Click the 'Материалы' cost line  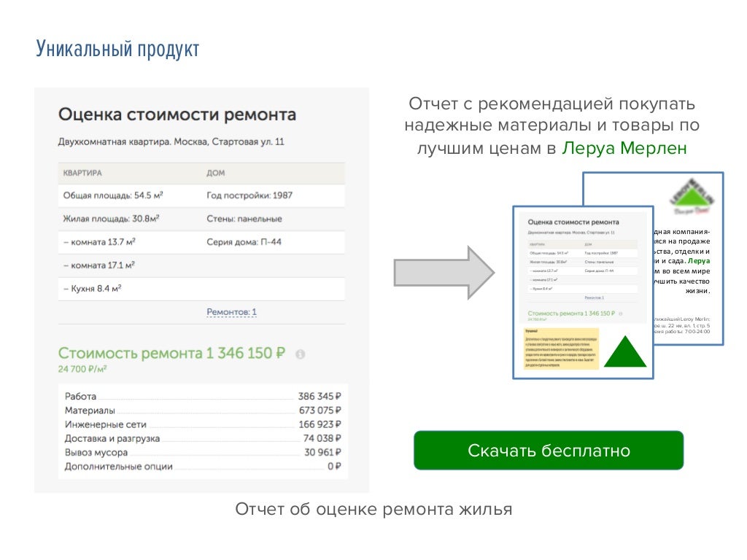point(203,410)
